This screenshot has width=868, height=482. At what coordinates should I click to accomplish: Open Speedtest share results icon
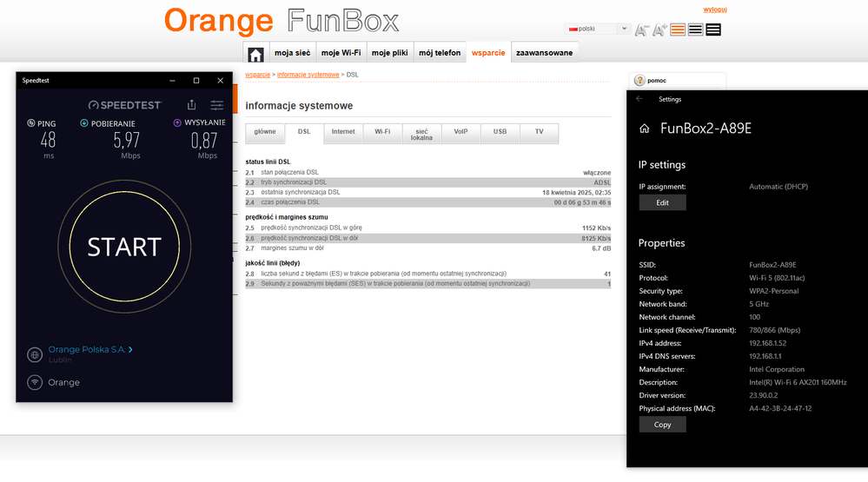(x=191, y=105)
